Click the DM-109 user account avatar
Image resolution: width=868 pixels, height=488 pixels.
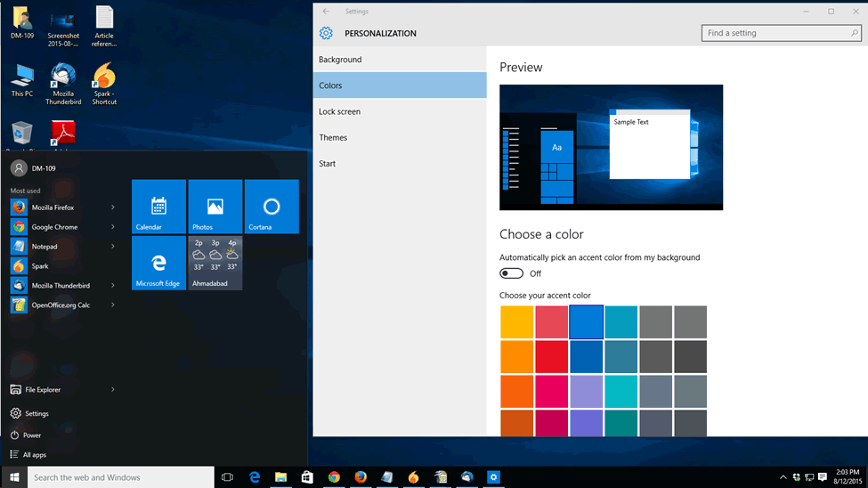click(x=19, y=167)
